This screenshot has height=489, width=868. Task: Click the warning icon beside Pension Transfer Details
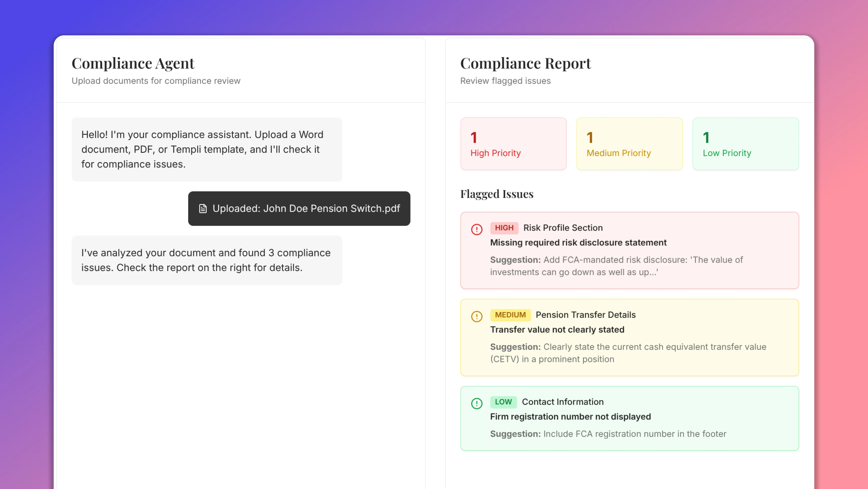(x=476, y=317)
